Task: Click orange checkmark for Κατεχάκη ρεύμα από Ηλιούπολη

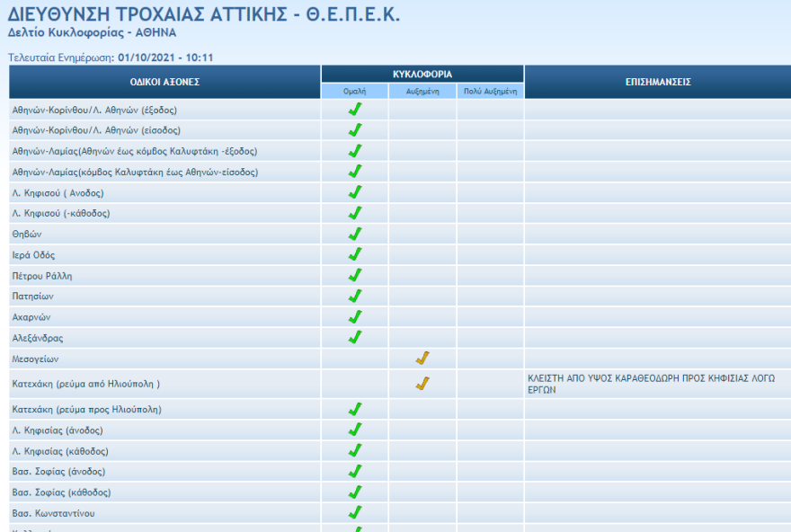Action: click(422, 384)
